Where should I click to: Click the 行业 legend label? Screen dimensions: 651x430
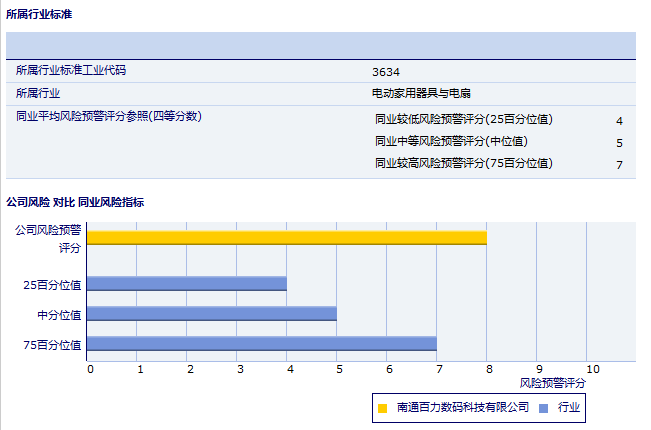point(569,408)
